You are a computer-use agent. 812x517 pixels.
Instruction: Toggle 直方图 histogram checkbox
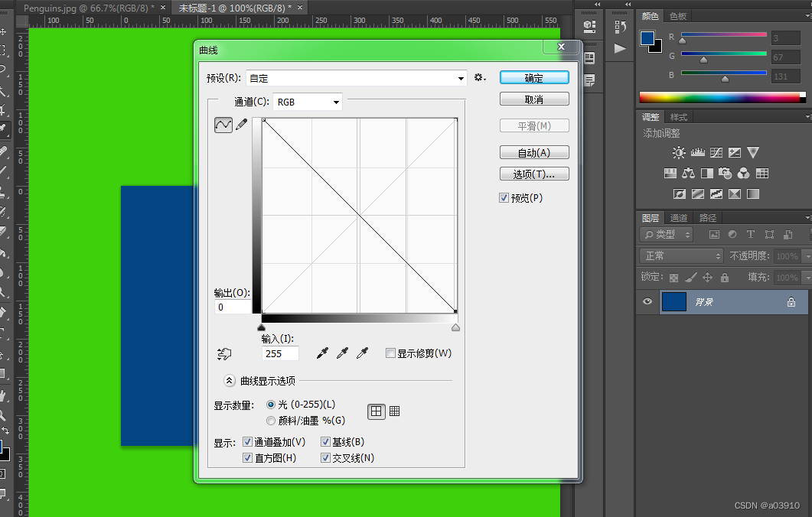(x=247, y=457)
